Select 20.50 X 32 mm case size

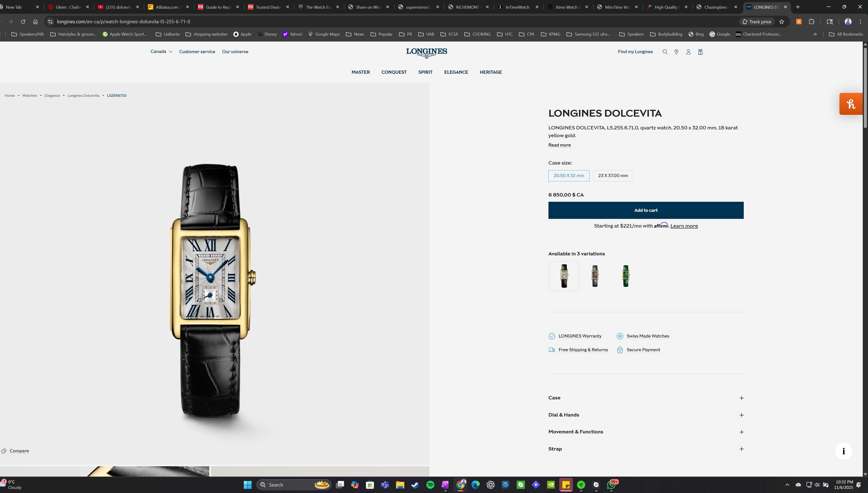[x=569, y=176]
